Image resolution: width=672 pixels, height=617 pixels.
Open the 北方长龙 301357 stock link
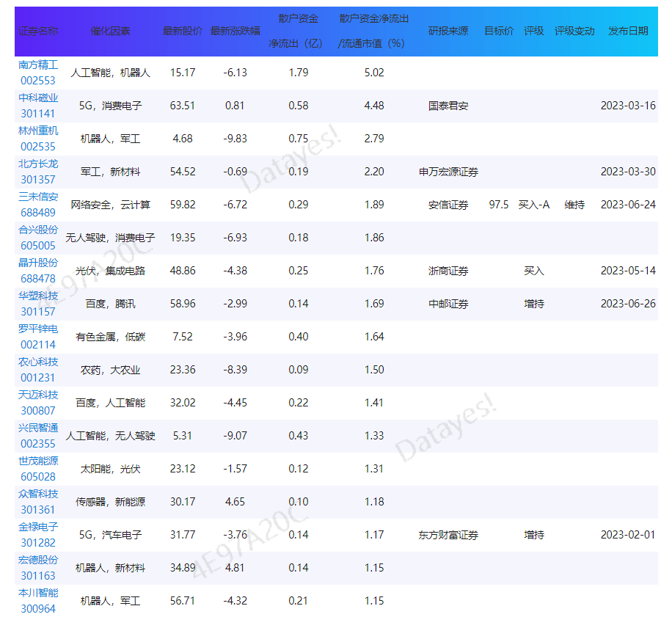coord(38,172)
